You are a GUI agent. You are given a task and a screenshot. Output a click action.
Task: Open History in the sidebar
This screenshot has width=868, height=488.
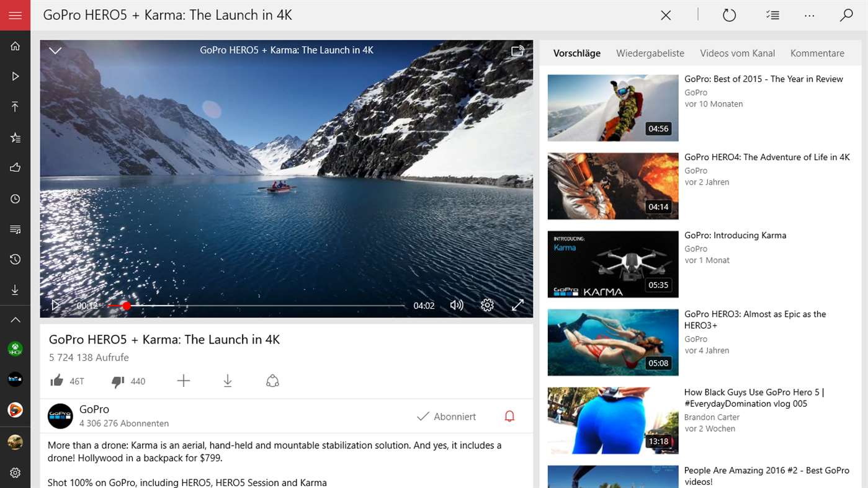pos(15,259)
